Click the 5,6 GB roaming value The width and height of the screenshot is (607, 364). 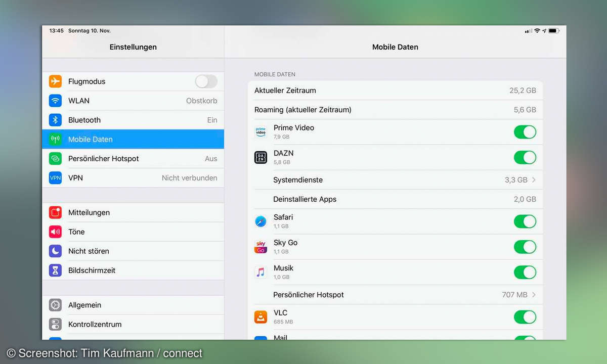[525, 110]
